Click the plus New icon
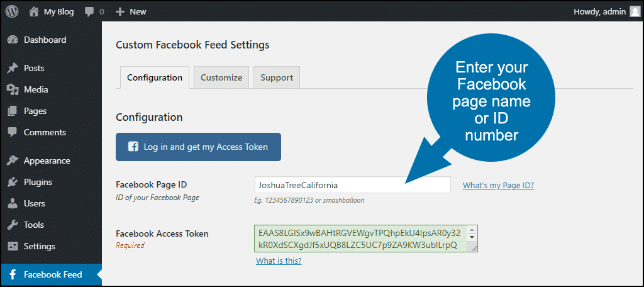The image size is (644, 287). point(120,12)
